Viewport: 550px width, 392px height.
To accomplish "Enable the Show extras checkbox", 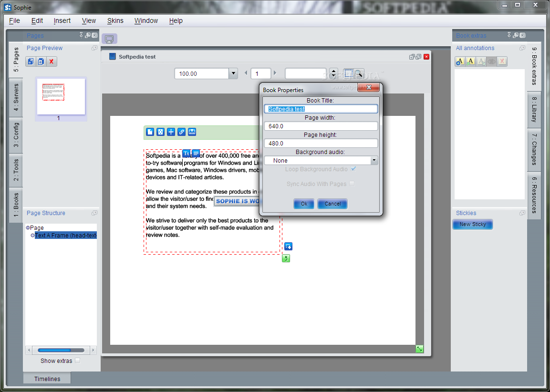I will tap(78, 361).
